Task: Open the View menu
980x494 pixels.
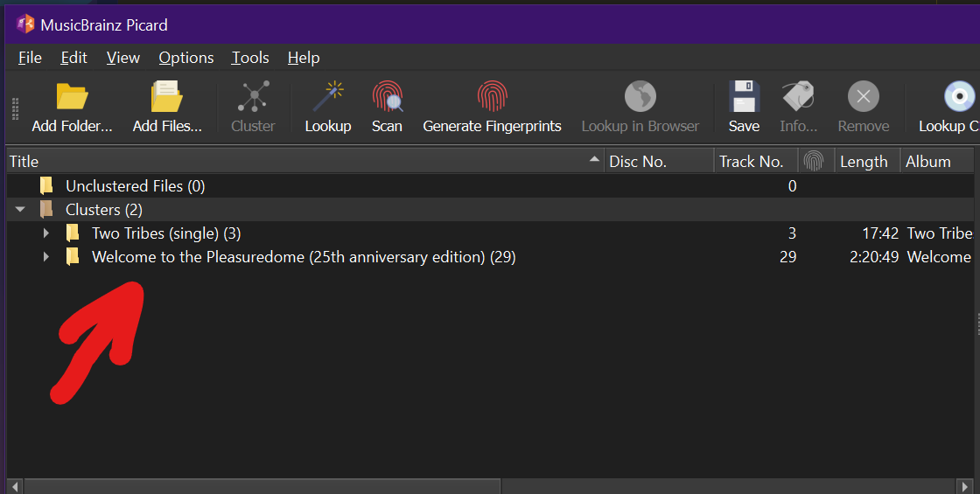Action: click(123, 58)
